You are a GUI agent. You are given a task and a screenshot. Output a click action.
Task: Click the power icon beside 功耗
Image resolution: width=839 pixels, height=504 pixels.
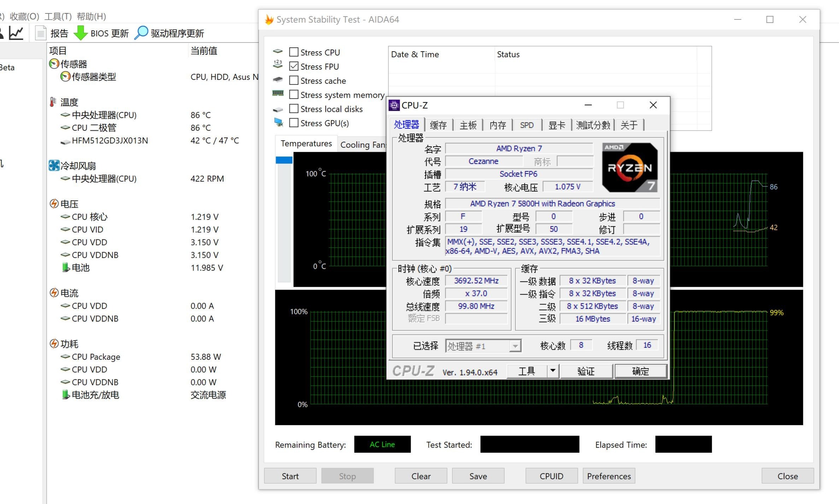54,344
